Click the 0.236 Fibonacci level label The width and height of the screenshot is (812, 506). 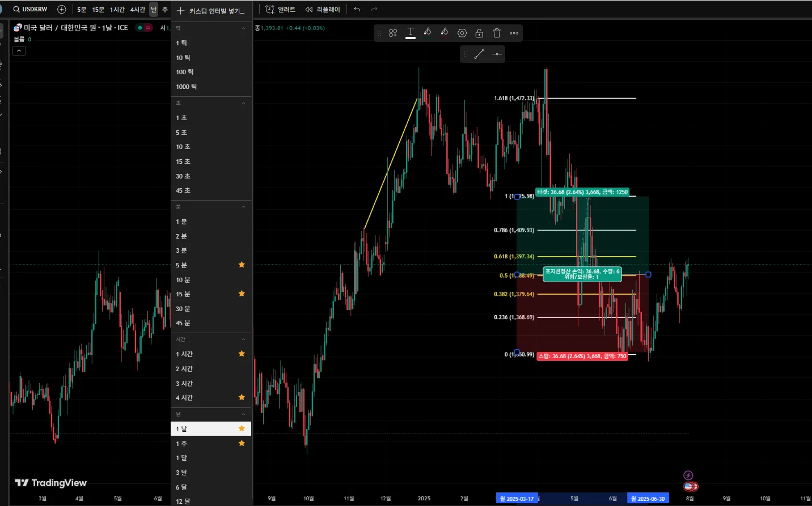514,317
